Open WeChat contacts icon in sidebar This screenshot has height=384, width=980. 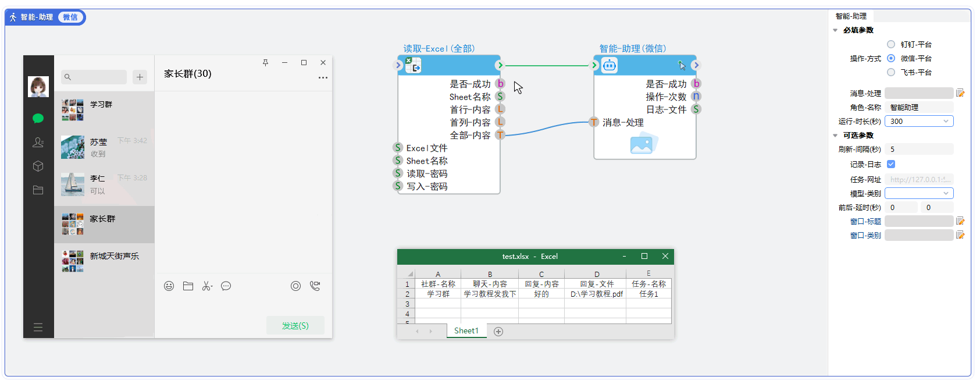pyautogui.click(x=38, y=143)
